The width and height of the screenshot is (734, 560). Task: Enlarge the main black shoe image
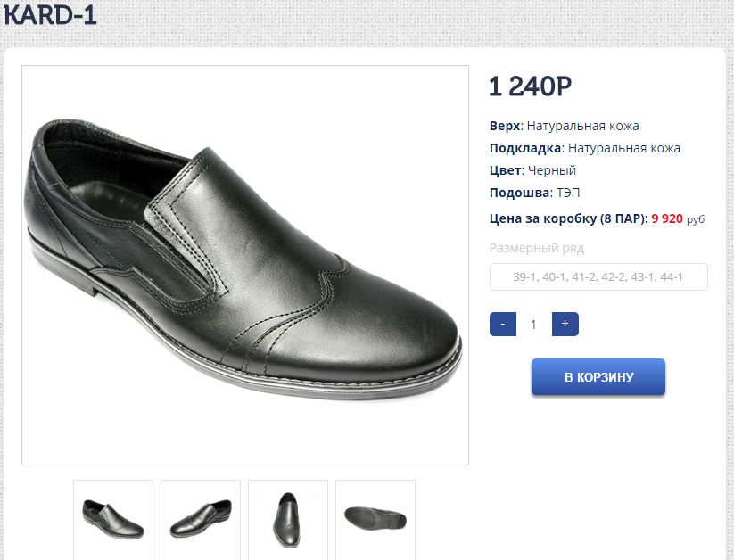(245, 265)
